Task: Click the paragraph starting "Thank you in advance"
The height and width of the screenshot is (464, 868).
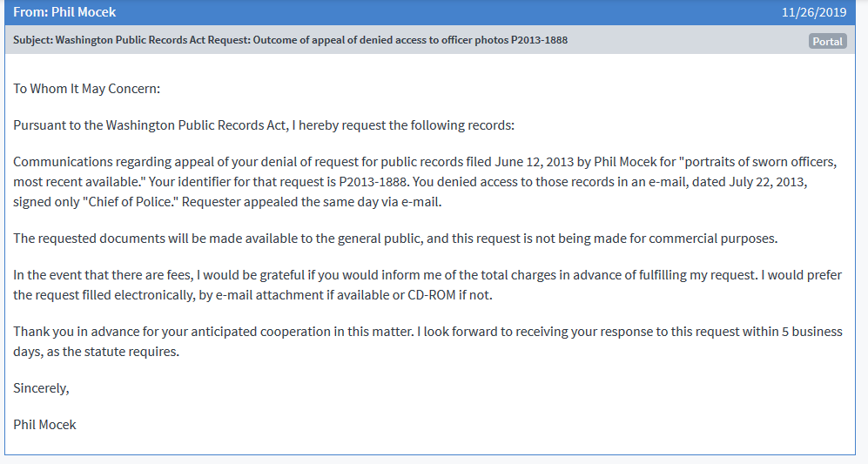Action: [427, 341]
